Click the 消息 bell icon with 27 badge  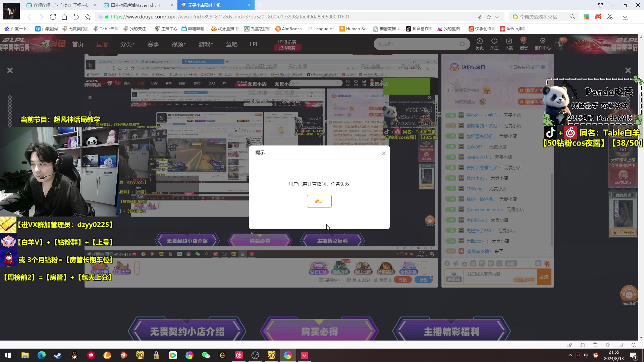click(524, 44)
